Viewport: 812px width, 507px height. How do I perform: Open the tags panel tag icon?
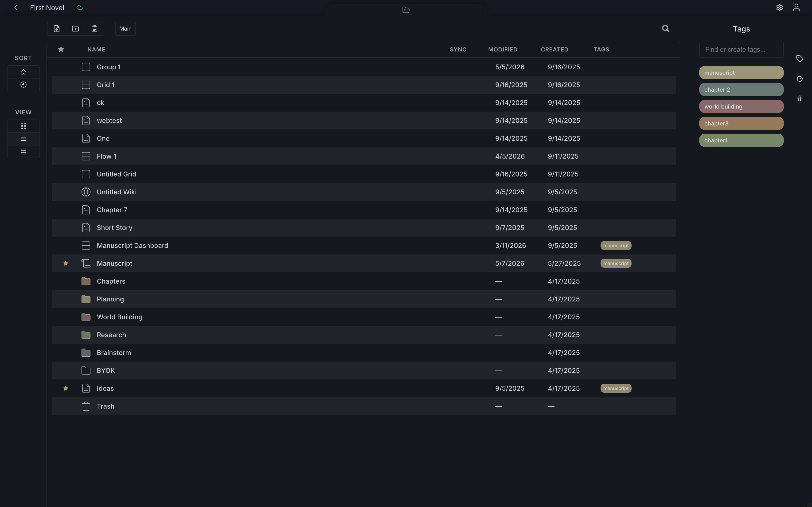point(800,58)
